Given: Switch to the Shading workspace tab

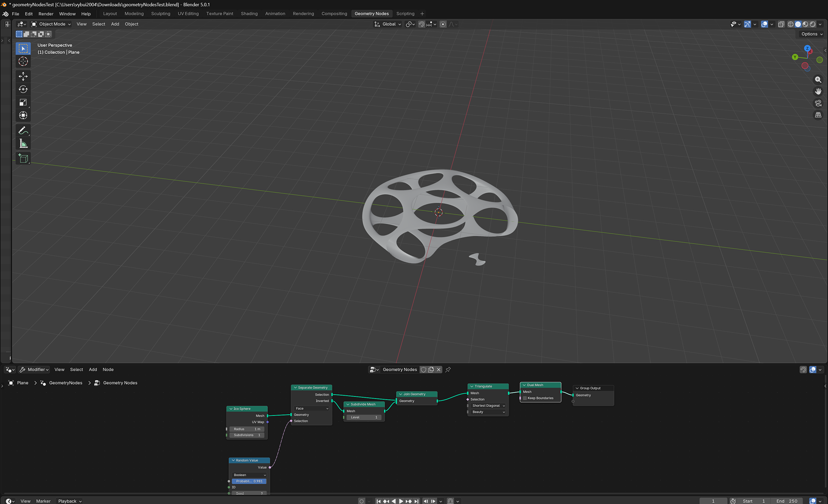Looking at the screenshot, I should [249, 13].
